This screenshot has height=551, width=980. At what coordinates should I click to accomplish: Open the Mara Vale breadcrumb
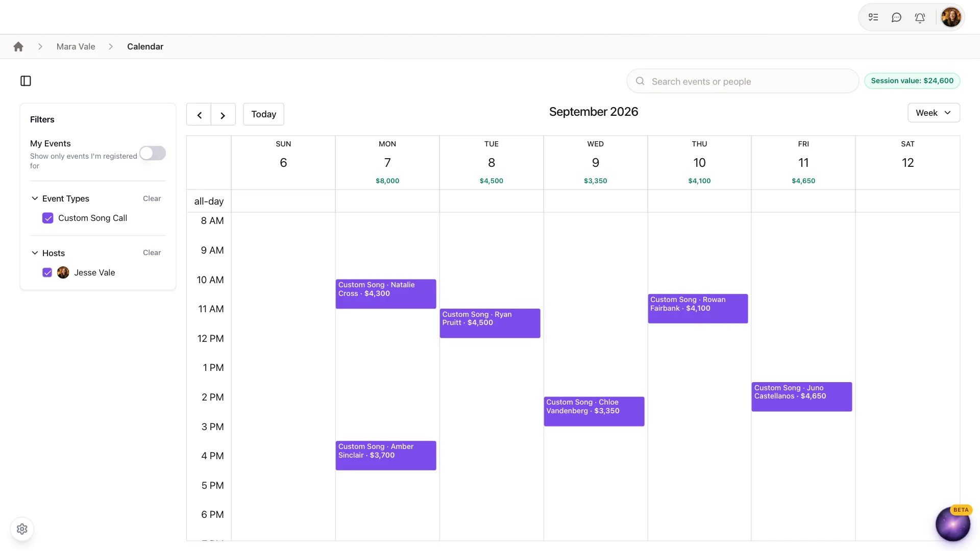pos(76,46)
